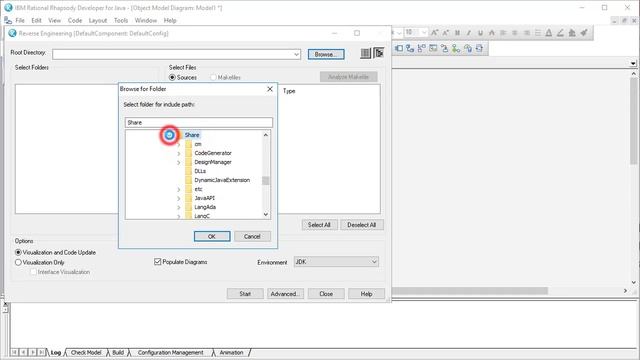Click the Select All button
This screenshot has width=640, height=360.
click(319, 225)
